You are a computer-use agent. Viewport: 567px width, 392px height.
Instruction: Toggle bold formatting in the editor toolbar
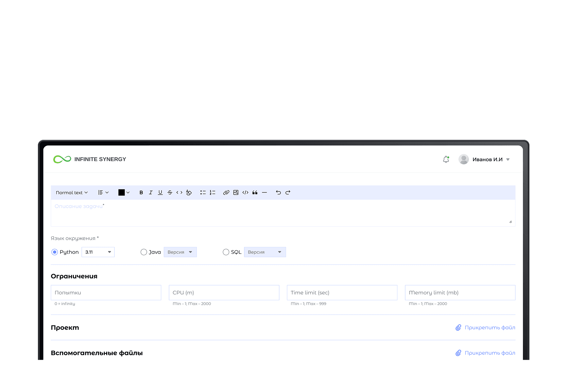[141, 193]
